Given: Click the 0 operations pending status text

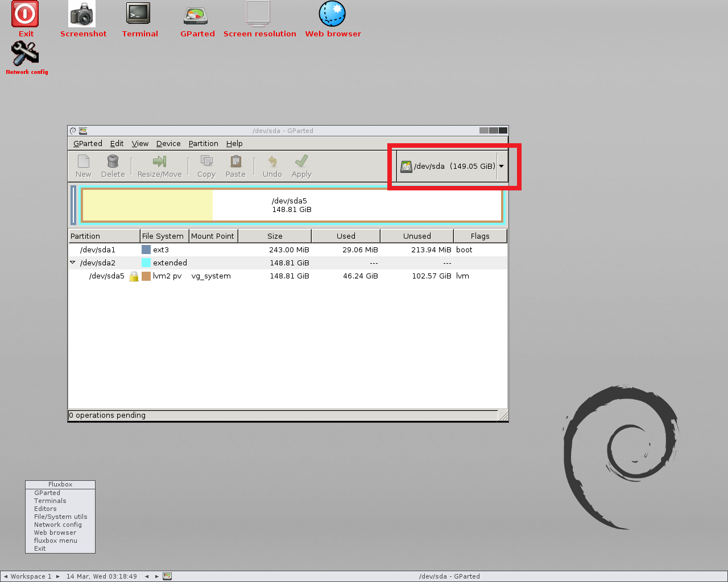Looking at the screenshot, I should click(107, 415).
